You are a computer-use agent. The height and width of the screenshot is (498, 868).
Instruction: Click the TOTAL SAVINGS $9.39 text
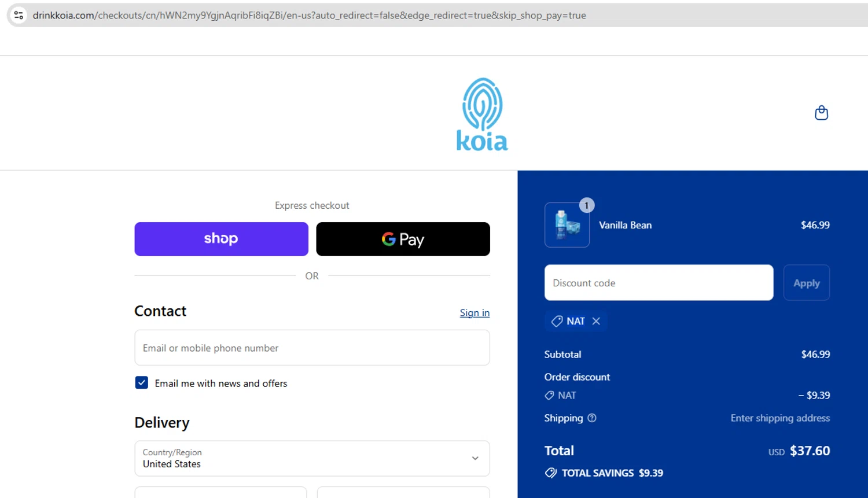pyautogui.click(x=612, y=473)
